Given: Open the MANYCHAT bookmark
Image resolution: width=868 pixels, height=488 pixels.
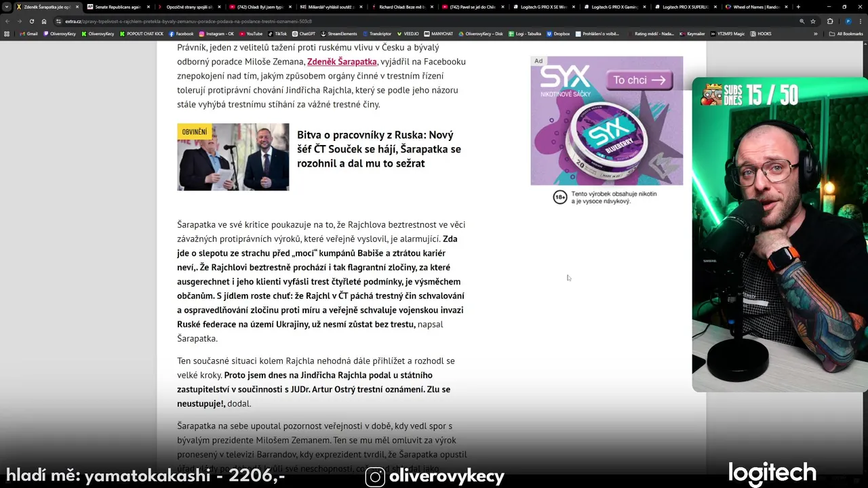Looking at the screenshot, I should pyautogui.click(x=439, y=33).
